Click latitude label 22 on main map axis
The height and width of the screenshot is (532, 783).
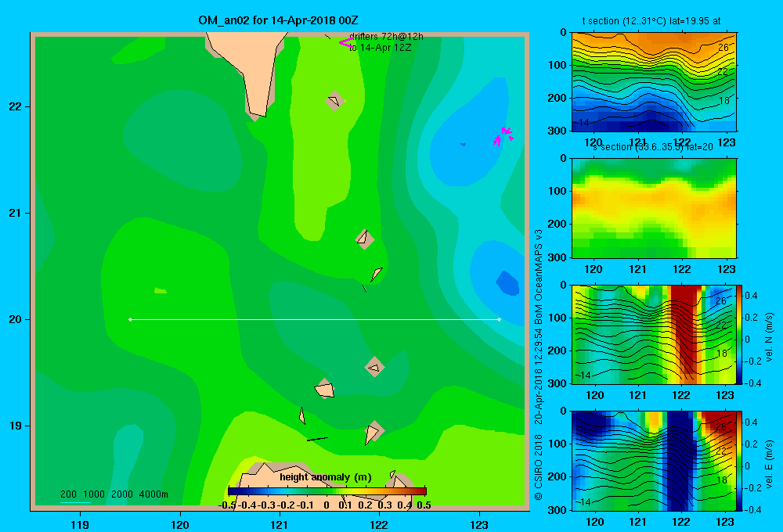16,107
